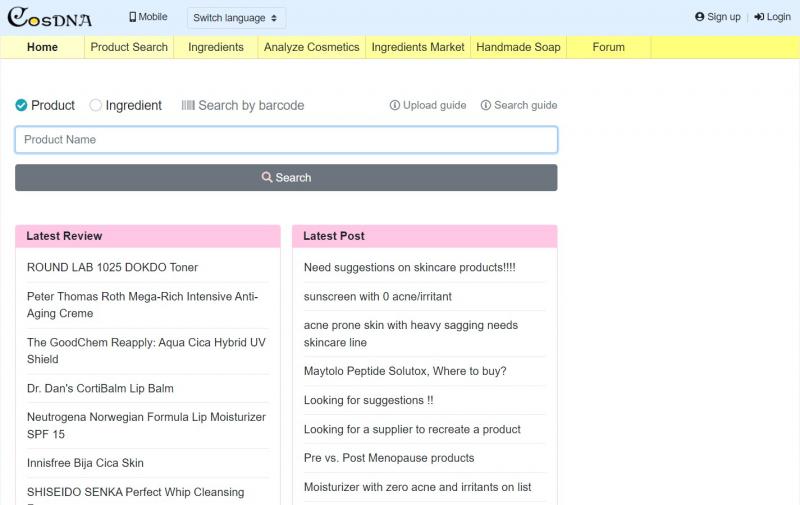Screen dimensions: 800x505
Task: Open the Forum menu item
Action: tap(609, 47)
